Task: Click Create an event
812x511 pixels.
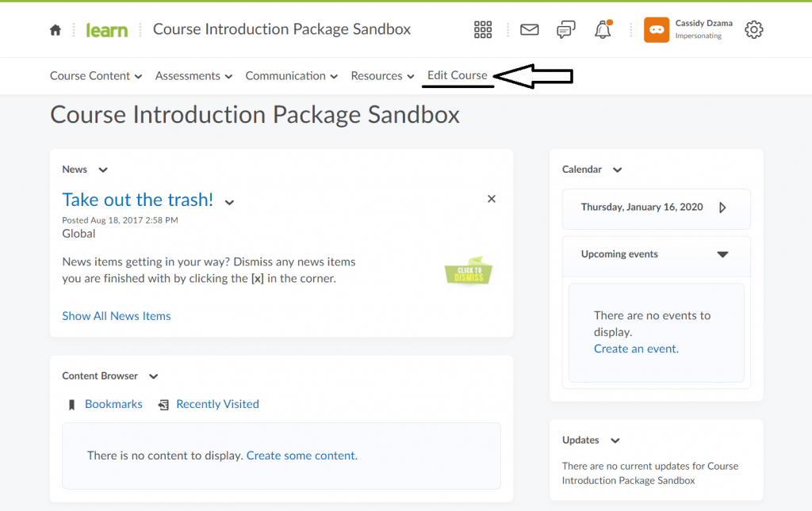Action: coord(635,348)
